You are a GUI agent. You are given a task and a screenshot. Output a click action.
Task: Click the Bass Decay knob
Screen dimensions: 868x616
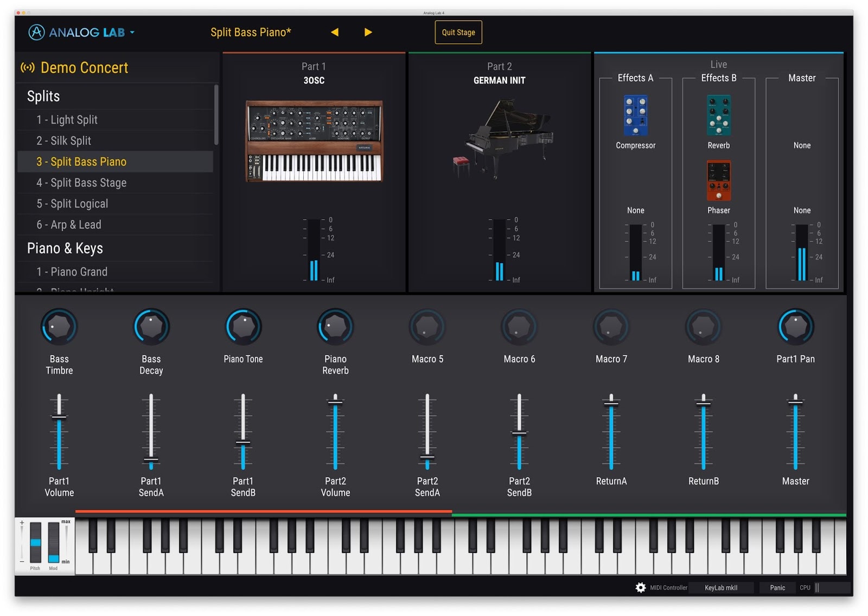coord(151,327)
